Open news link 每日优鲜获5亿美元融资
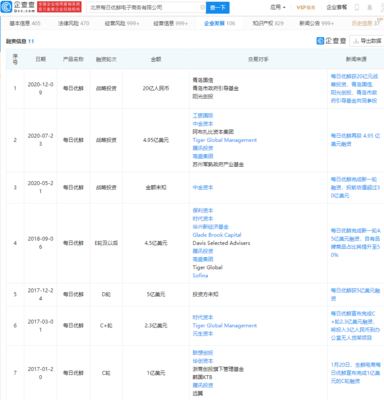 pos(355,294)
